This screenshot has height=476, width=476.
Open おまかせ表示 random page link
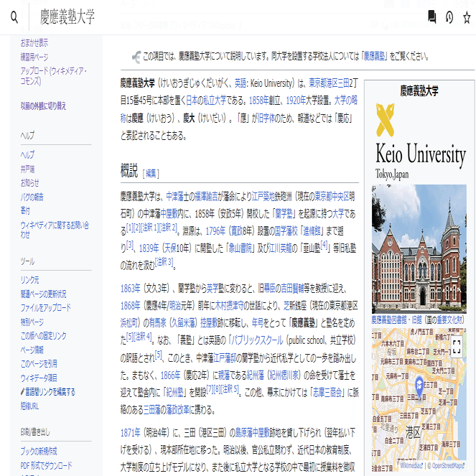pyautogui.click(x=34, y=43)
